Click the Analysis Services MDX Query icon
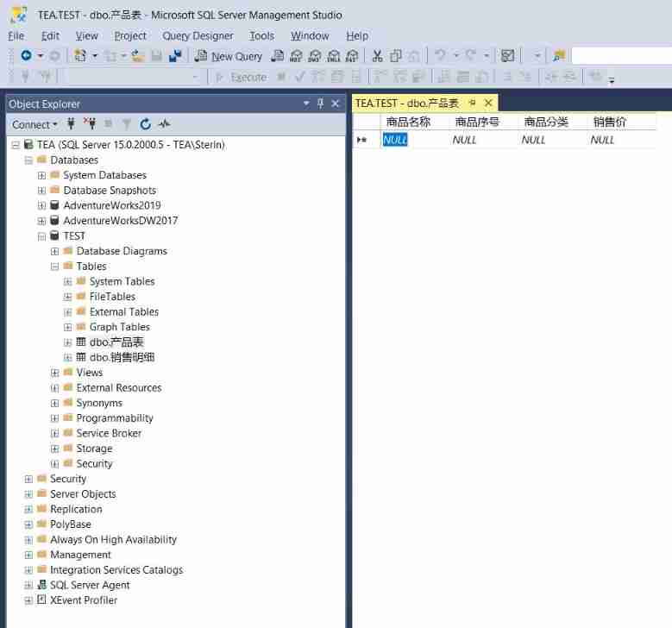This screenshot has height=628, width=672. coord(296,56)
